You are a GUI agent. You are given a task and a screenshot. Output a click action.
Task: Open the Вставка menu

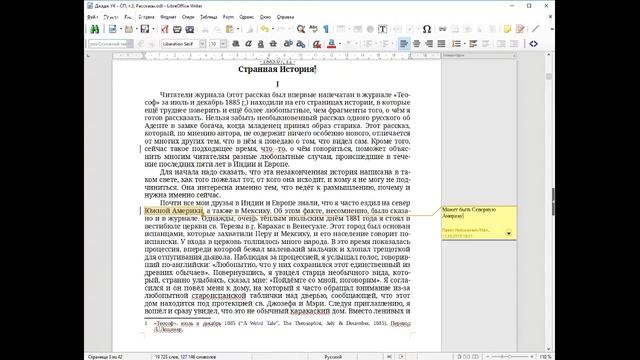click(x=146, y=17)
